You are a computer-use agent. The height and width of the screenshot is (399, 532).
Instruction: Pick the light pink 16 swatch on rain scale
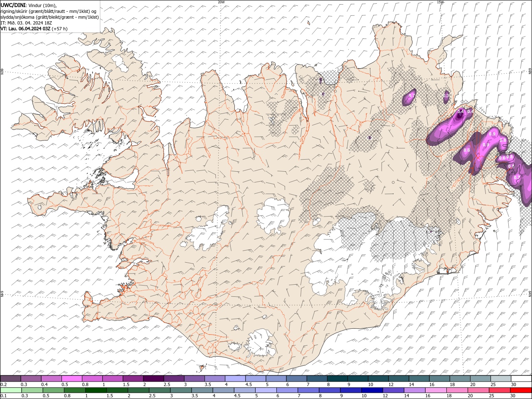436,390
